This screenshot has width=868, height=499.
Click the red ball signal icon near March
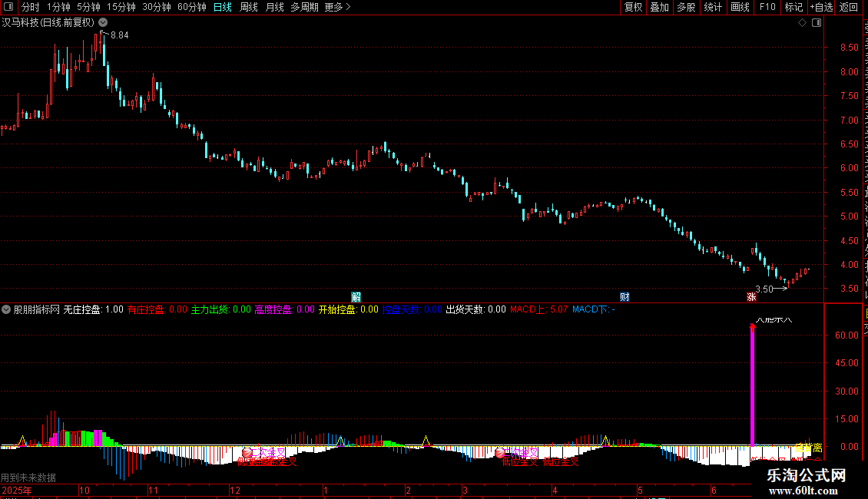click(499, 452)
